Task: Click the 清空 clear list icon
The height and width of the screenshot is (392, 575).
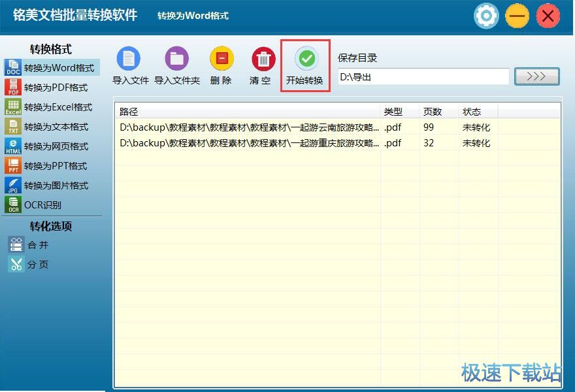Action: point(262,59)
